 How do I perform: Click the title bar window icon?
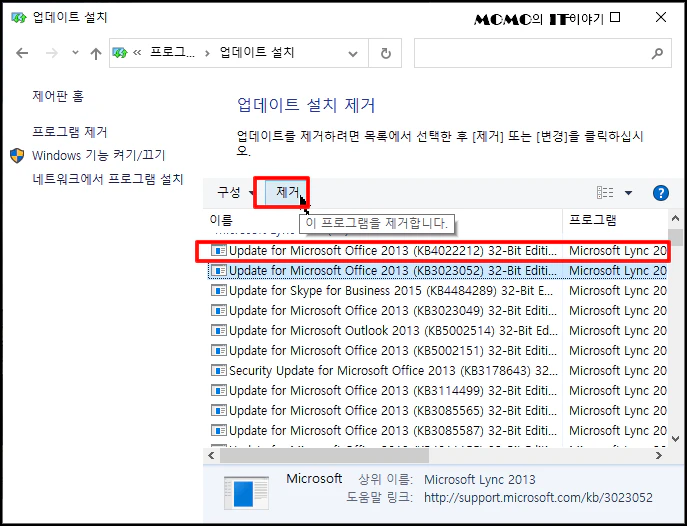(x=19, y=18)
